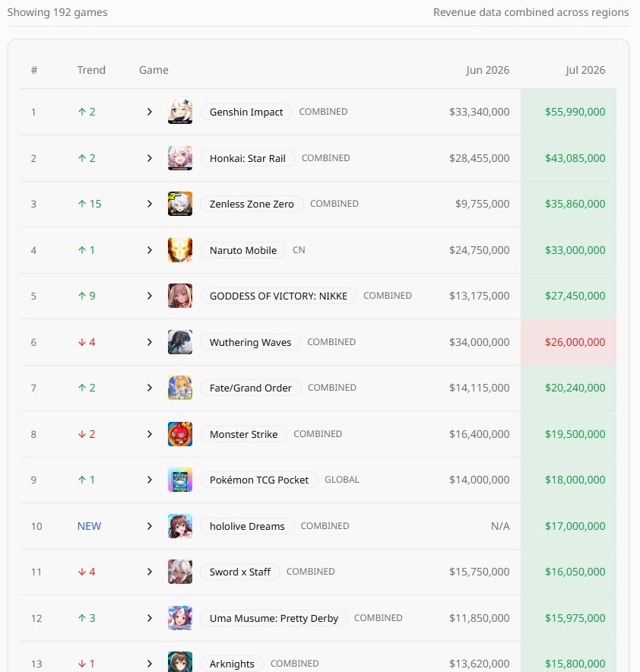
Task: Expand the Naruto Mobile row chevron
Action: pyautogui.click(x=150, y=250)
